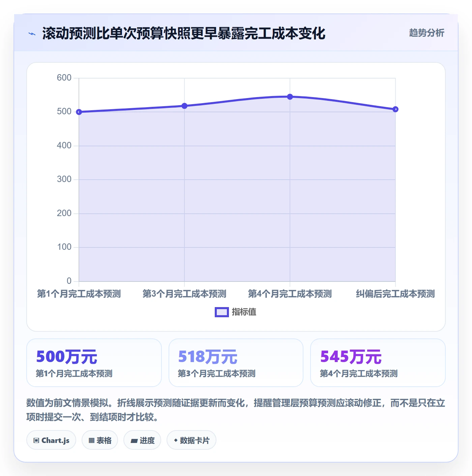This screenshot has width=472, height=476.
Task: Click the caption under the 545万元 figure
Action: pos(359,374)
